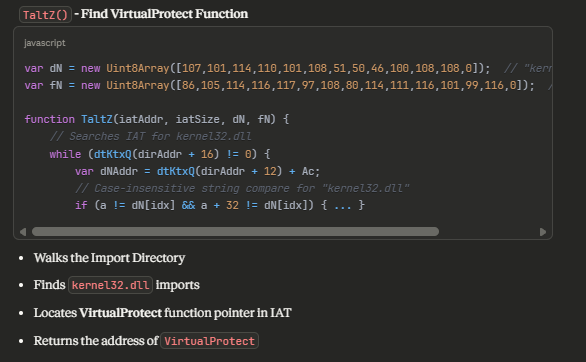Click the VirtualProtect inline code badge
The image size is (586, 362).
pos(209,341)
